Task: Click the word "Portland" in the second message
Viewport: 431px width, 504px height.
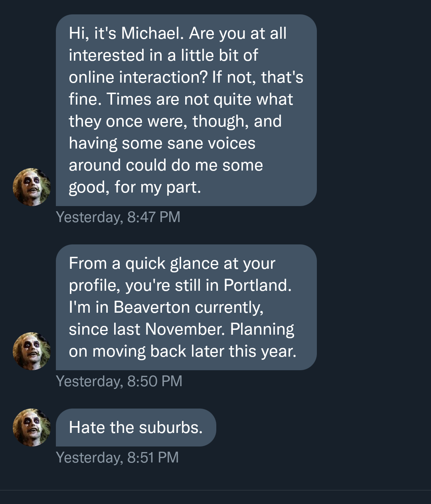Action: coord(257,286)
